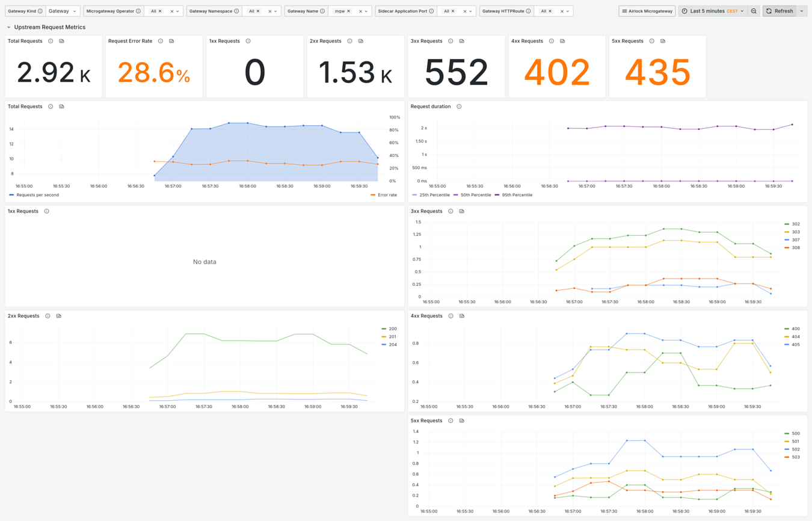This screenshot has height=521, width=812.
Task: Click the 4xx Requests stat panel title
Action: (x=527, y=42)
